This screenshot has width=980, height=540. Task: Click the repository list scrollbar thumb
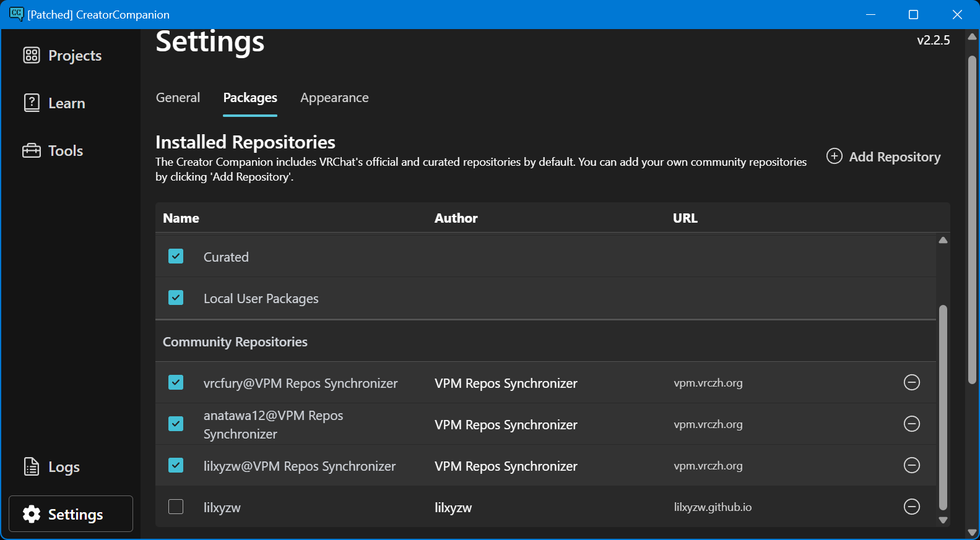(x=943, y=408)
